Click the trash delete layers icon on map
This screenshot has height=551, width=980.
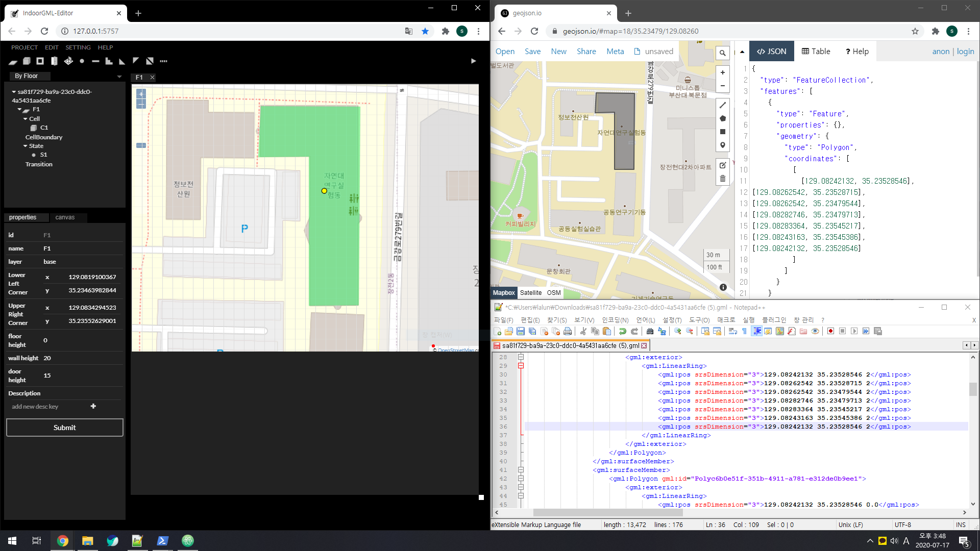point(722,179)
